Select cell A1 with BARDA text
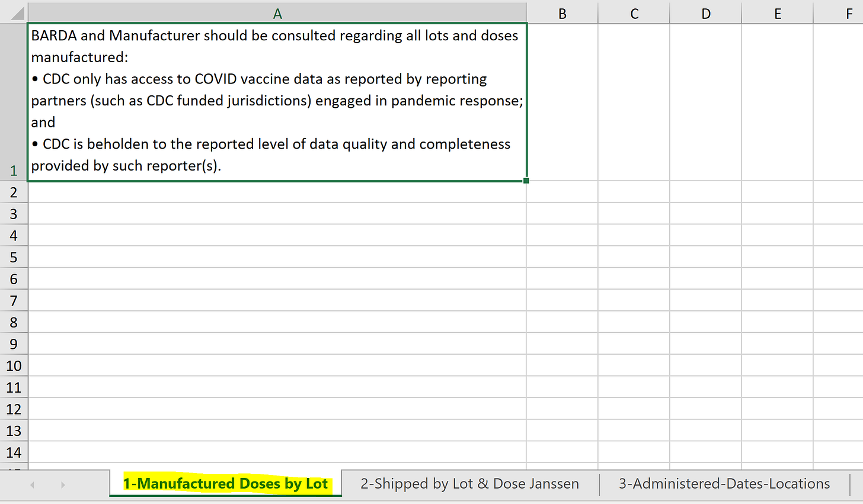The height and width of the screenshot is (504, 863). point(277,102)
